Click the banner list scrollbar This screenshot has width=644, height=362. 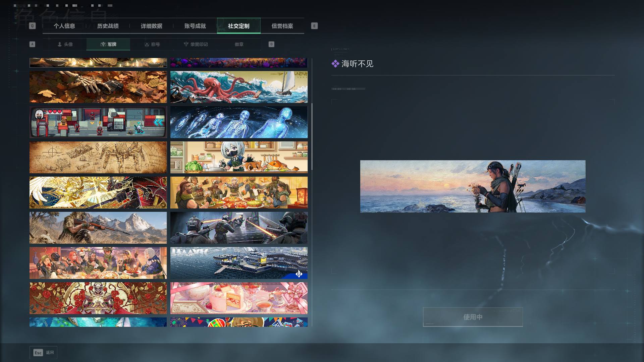(312, 136)
